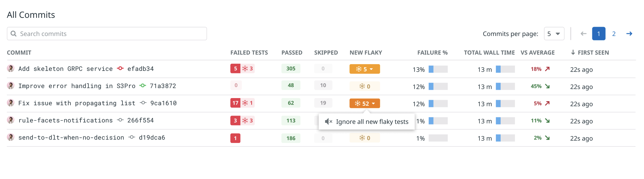644x179 pixels.
Task: Click the green commit icon beside 71a3872
Action: click(x=143, y=86)
